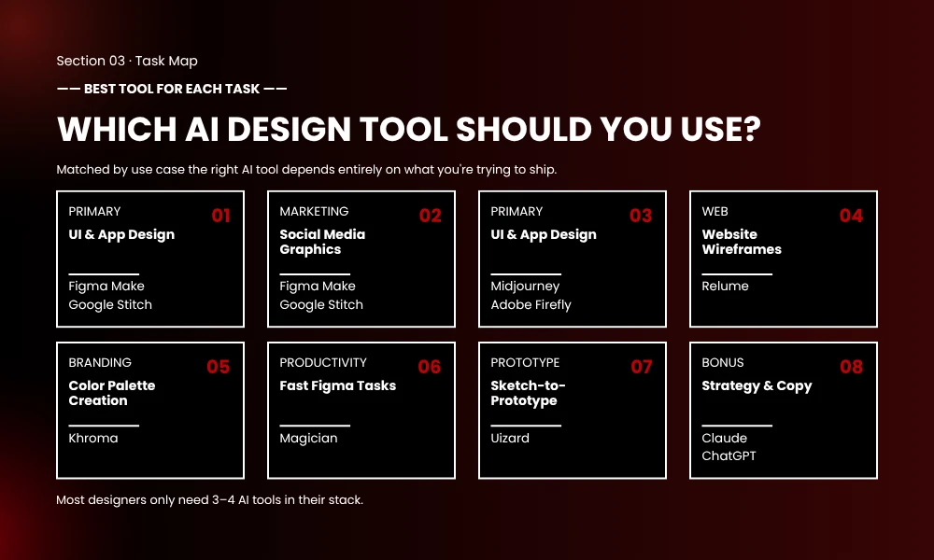Click the 'Relume' tool name
The image size is (934, 560).
tap(725, 287)
